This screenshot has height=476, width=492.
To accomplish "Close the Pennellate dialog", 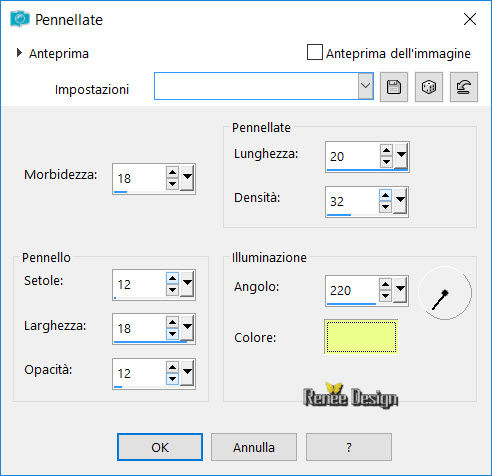I will pos(470,19).
